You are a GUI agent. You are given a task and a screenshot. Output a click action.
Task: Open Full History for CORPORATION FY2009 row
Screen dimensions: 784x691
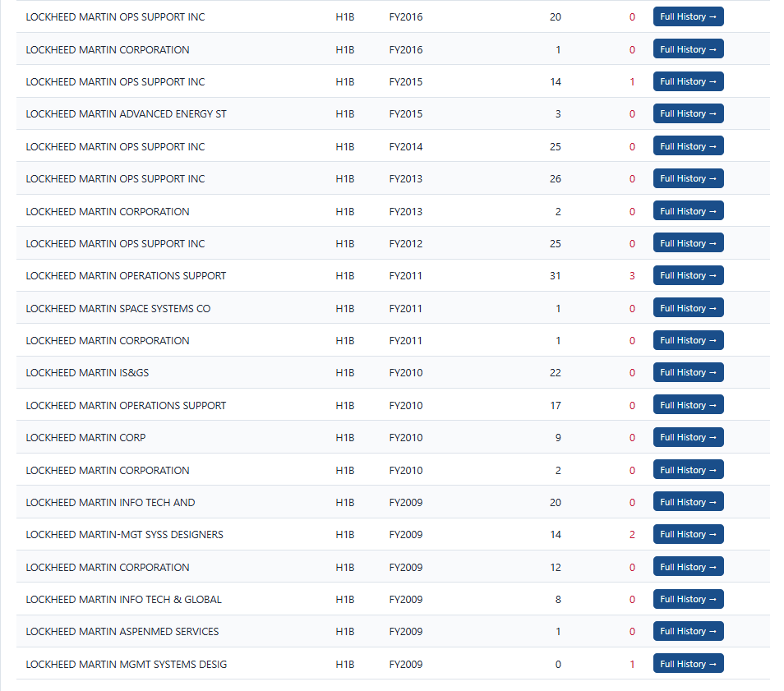point(688,567)
